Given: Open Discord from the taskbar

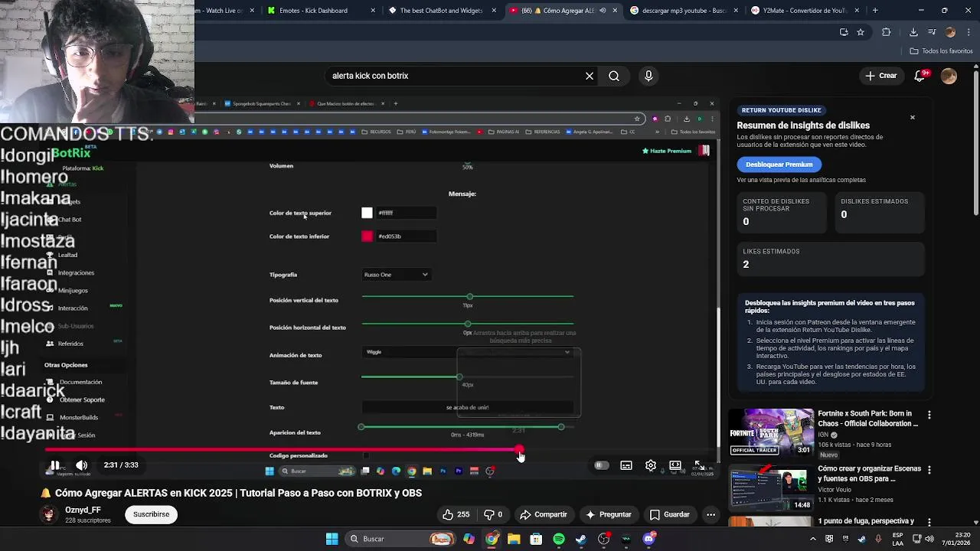Looking at the screenshot, I should tap(648, 539).
